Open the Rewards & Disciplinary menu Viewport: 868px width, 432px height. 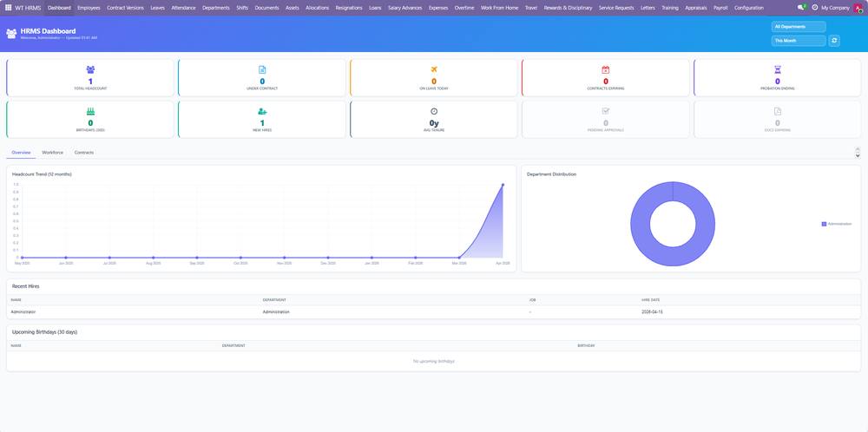click(568, 8)
